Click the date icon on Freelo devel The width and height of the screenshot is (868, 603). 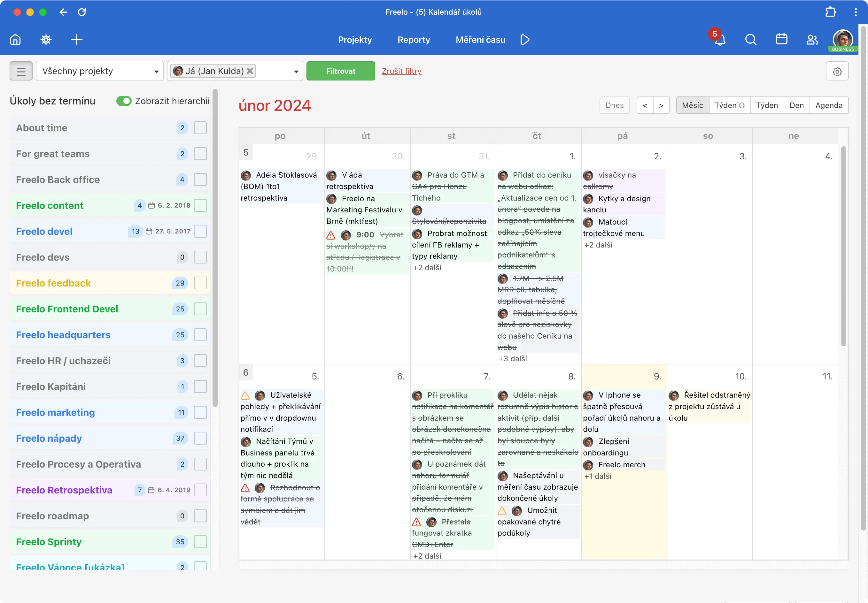tap(149, 231)
